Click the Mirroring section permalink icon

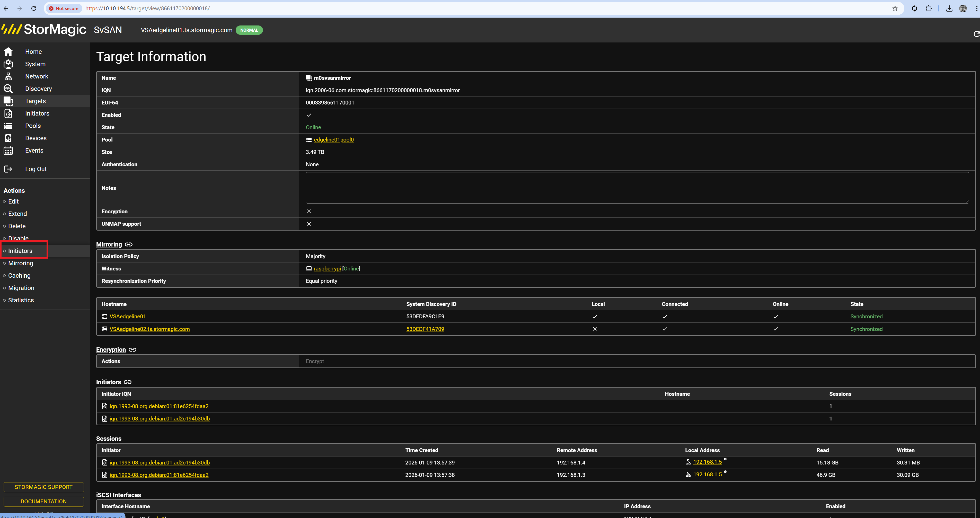tap(129, 244)
